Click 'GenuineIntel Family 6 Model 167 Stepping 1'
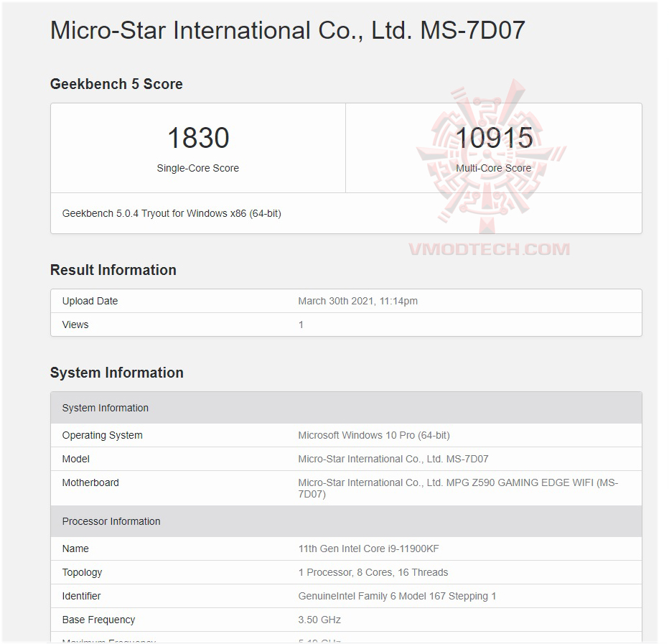 [x=397, y=596]
